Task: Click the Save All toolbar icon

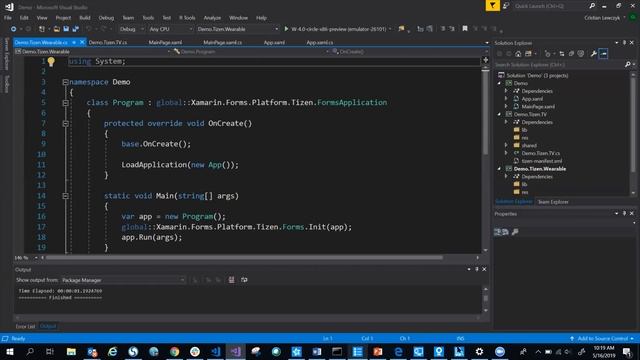Action: [76, 29]
